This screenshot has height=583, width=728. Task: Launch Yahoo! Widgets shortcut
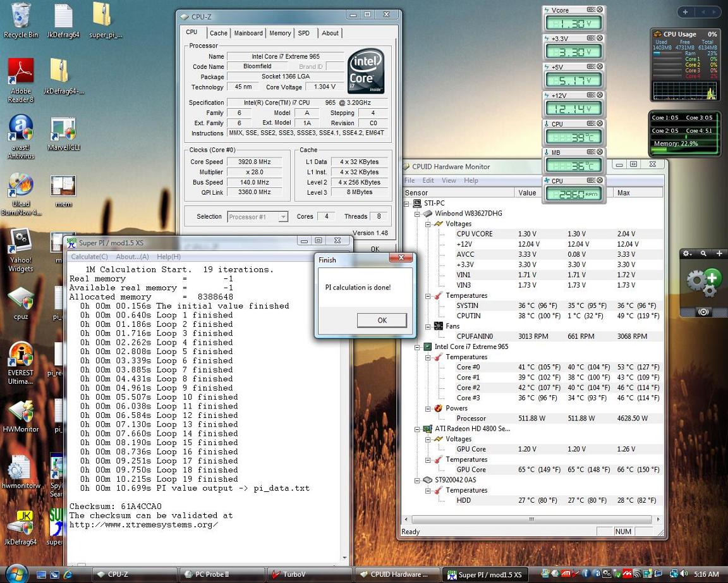pyautogui.click(x=20, y=251)
